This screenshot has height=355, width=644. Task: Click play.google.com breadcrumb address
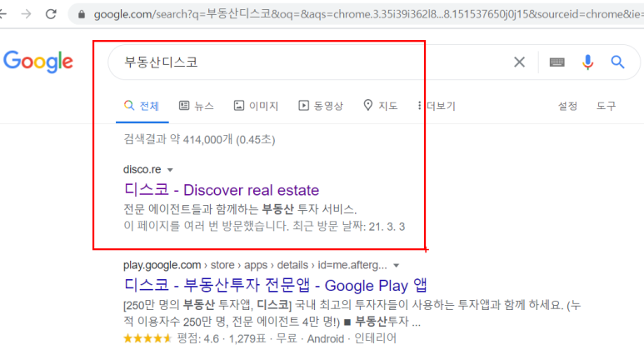(255, 265)
